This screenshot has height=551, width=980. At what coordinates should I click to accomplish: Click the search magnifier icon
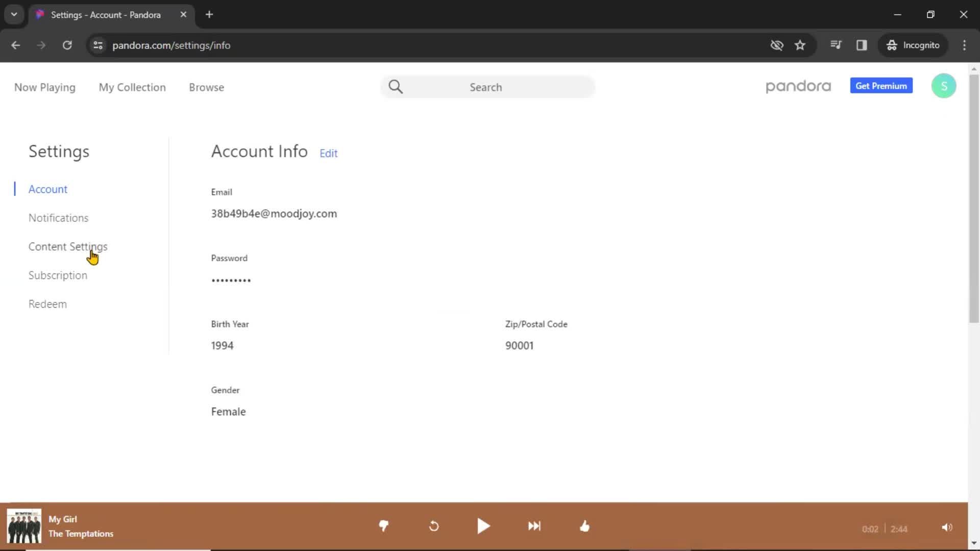pos(396,87)
